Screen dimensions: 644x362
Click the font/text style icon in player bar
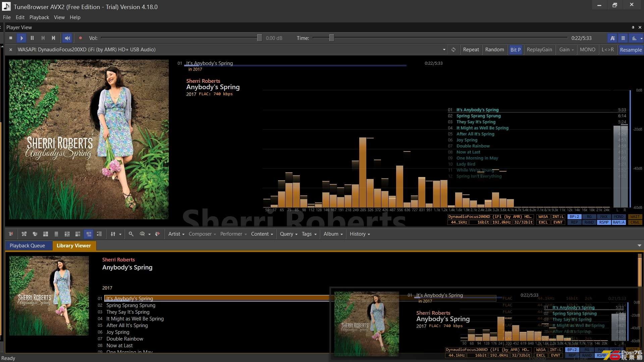click(x=612, y=38)
